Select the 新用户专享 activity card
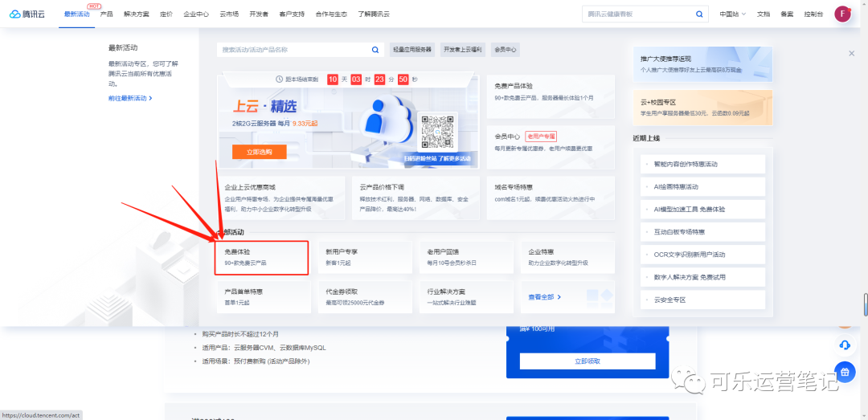Image resolution: width=868 pixels, height=420 pixels. [x=366, y=257]
